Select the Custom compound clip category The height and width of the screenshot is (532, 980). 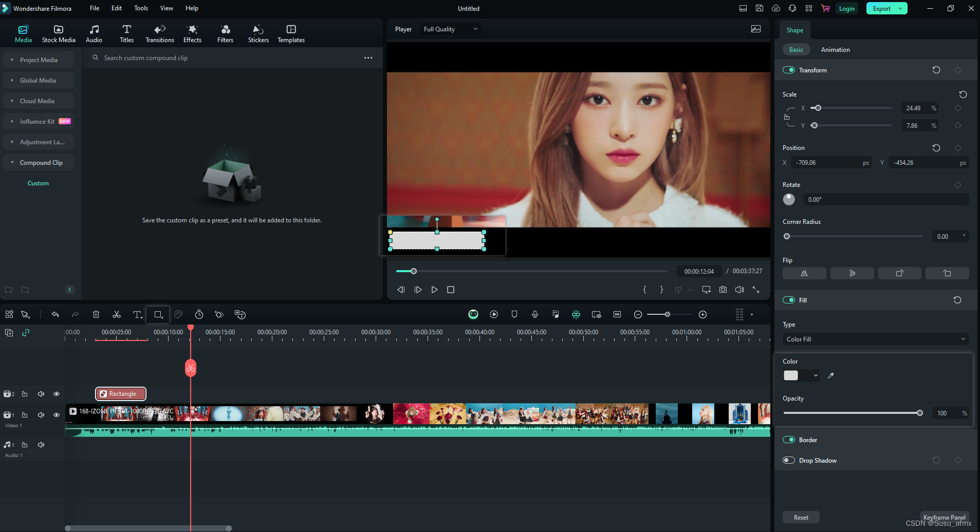point(38,183)
